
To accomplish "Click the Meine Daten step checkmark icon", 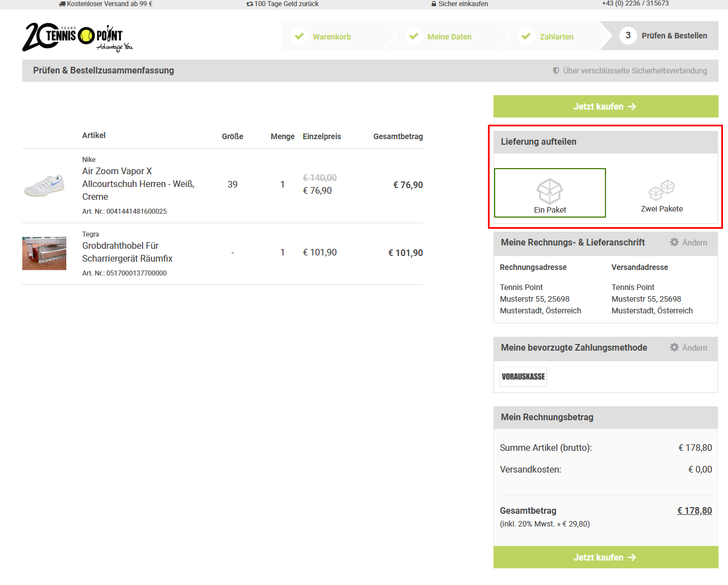I will coord(414,36).
